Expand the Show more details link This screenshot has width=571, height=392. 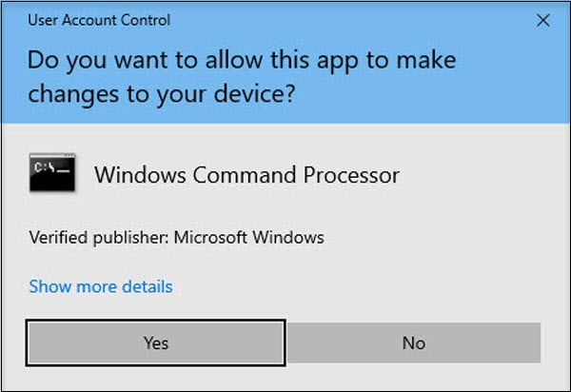coord(101,285)
